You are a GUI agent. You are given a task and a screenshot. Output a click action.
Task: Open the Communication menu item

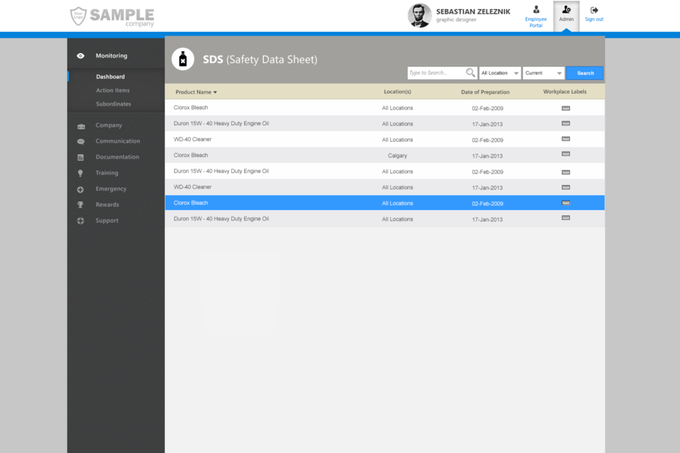click(118, 141)
